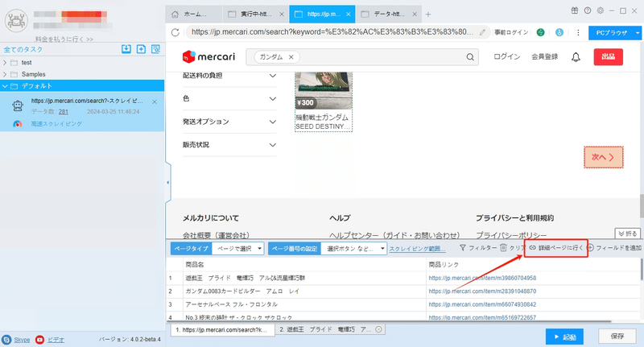Remove the ガンダム search tag
The height and width of the screenshot is (347, 644).
pyautogui.click(x=291, y=57)
